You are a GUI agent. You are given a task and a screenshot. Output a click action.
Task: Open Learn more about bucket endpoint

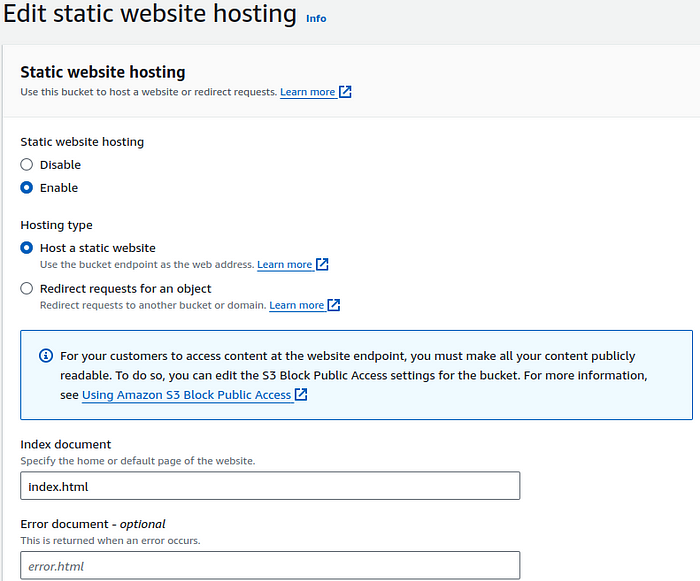coord(284,264)
